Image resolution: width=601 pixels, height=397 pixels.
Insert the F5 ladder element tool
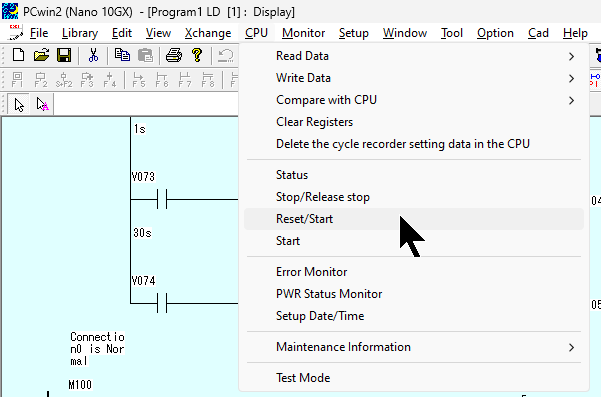pos(139,79)
